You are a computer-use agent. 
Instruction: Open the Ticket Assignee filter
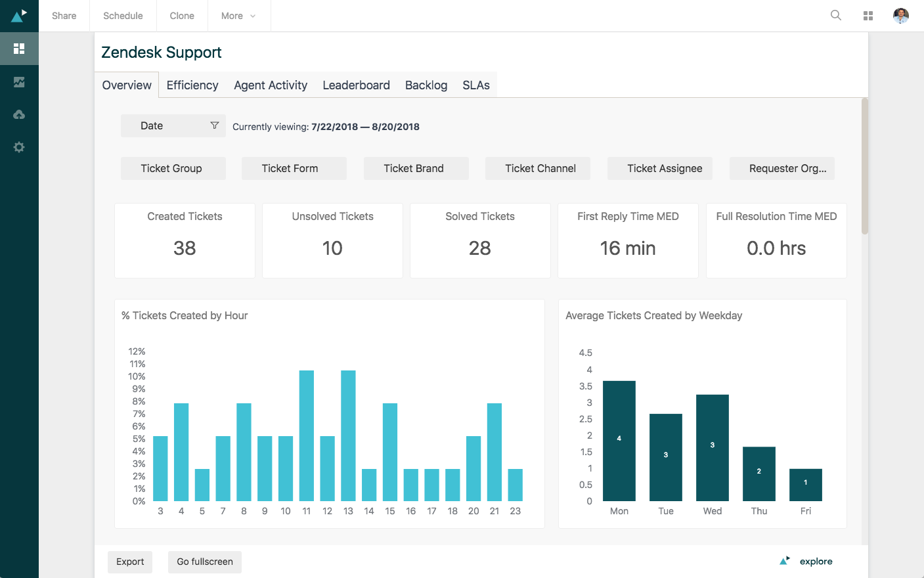click(x=660, y=168)
